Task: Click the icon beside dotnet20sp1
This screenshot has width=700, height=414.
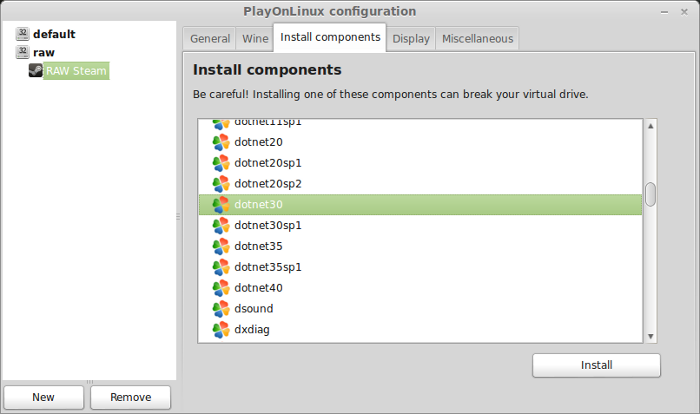Action: [x=221, y=163]
